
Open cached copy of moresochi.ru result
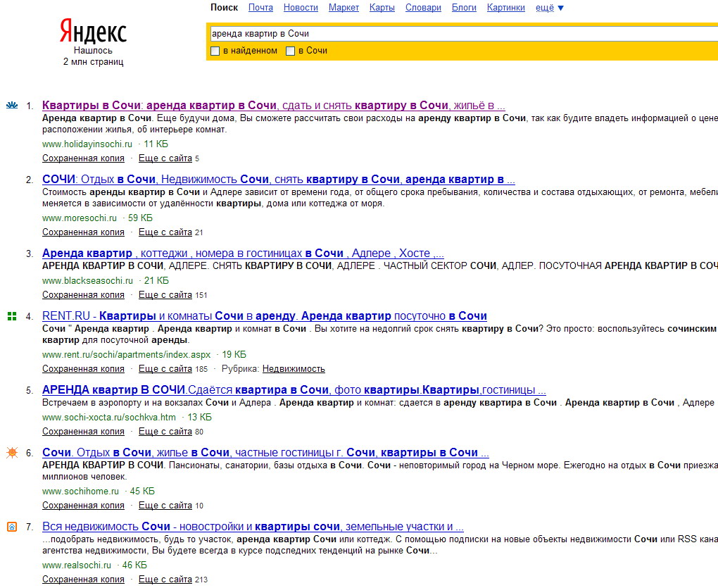pyautogui.click(x=83, y=232)
